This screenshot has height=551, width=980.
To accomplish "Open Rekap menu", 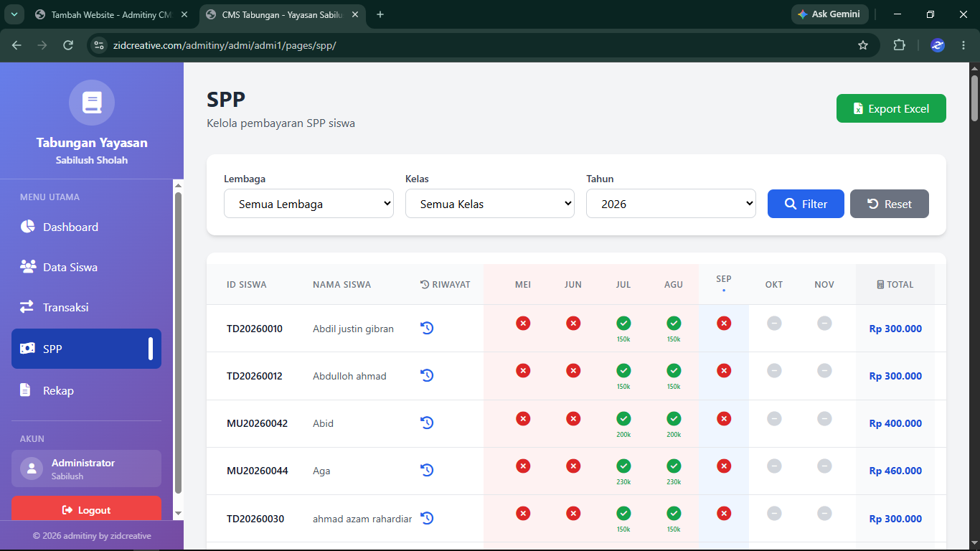I will point(86,390).
